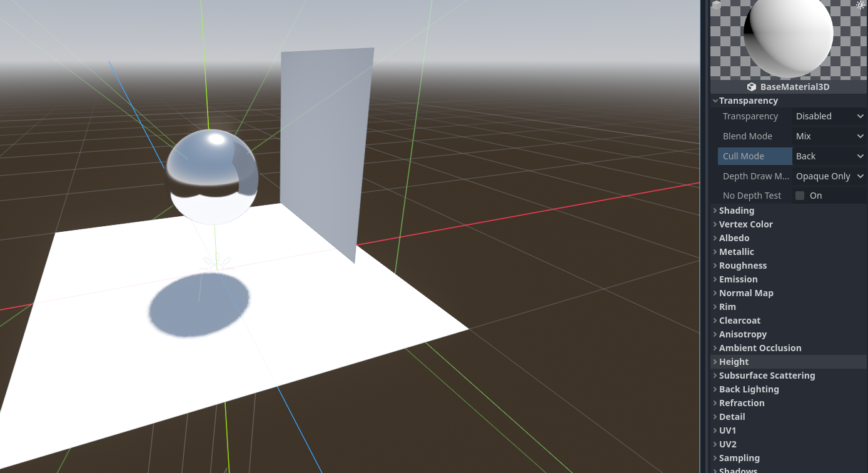Click the material sphere preview thumbnail
The height and width of the screenshot is (473, 868).
[788, 39]
